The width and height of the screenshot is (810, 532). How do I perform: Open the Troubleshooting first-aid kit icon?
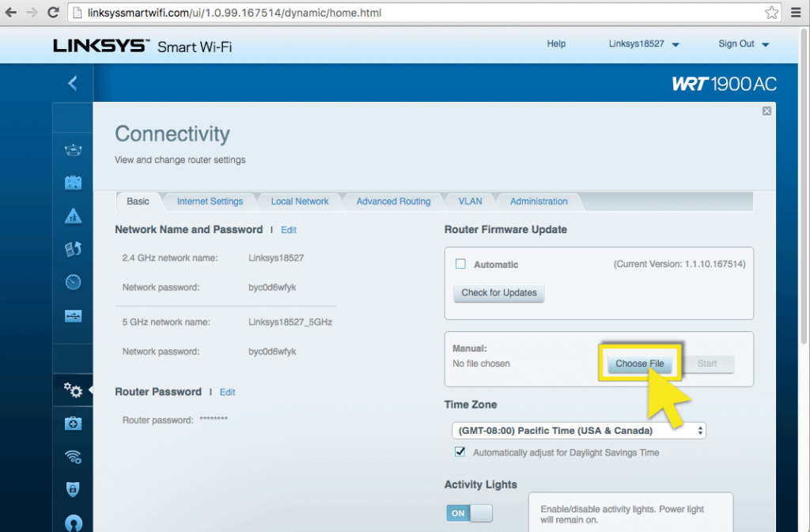[x=73, y=423]
